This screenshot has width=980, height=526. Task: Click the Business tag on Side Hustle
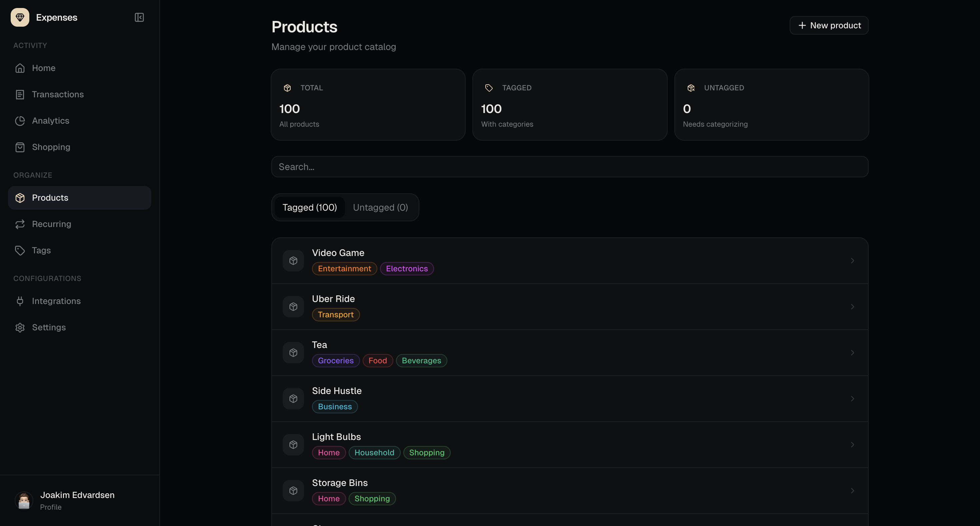(335, 407)
